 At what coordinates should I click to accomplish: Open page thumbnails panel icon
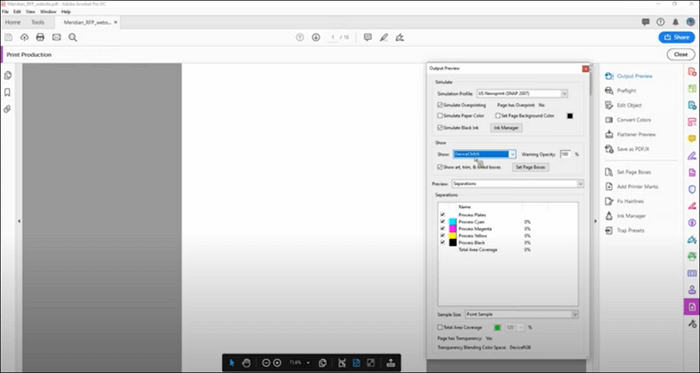click(x=8, y=75)
